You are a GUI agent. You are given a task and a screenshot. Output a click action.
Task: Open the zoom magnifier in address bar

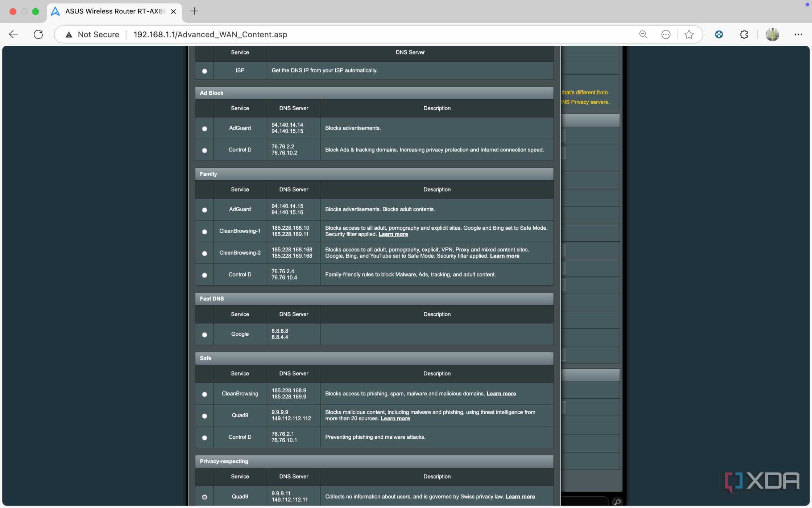click(643, 34)
